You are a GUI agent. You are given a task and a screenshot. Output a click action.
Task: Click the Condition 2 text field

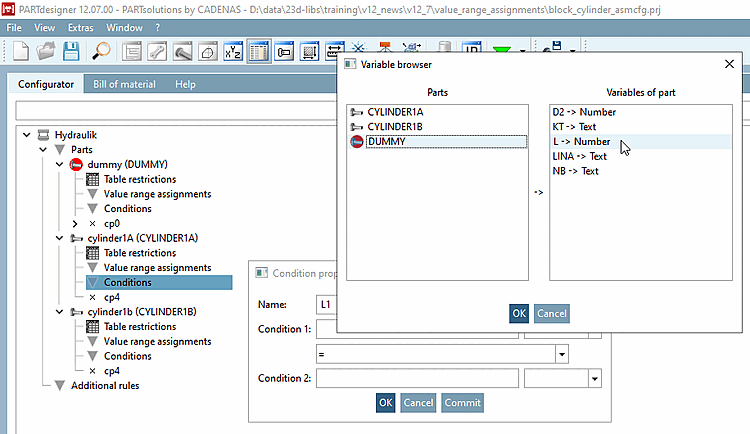pos(417,378)
